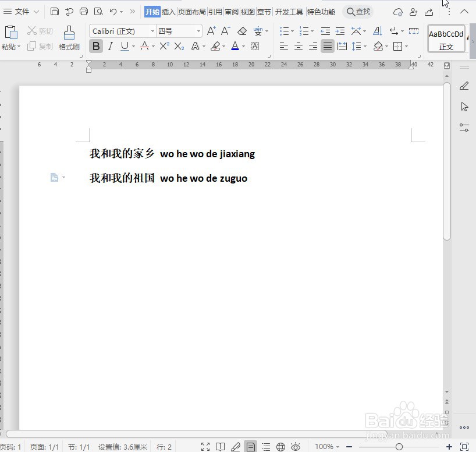Toggle center text alignment
The image size is (476, 452).
298,47
